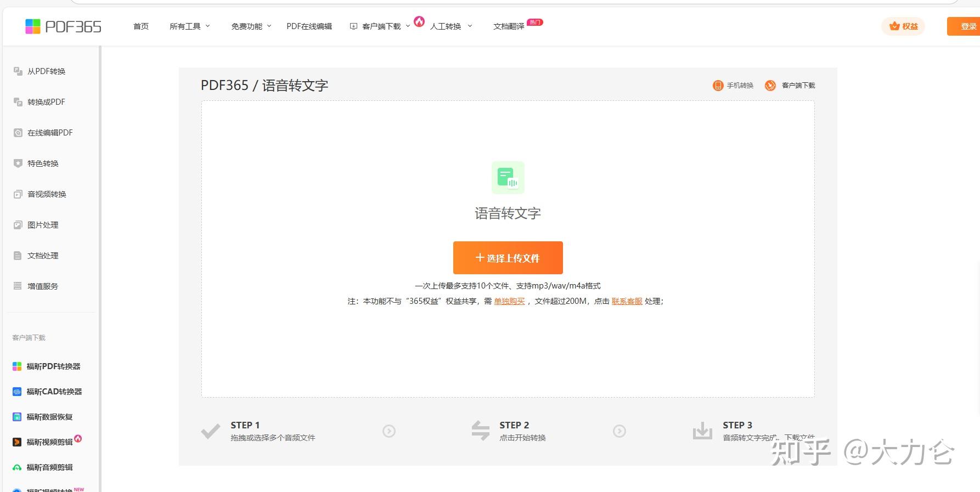Open 福昕PDF转换器 download link
The width and height of the screenshot is (980, 492).
click(47, 366)
